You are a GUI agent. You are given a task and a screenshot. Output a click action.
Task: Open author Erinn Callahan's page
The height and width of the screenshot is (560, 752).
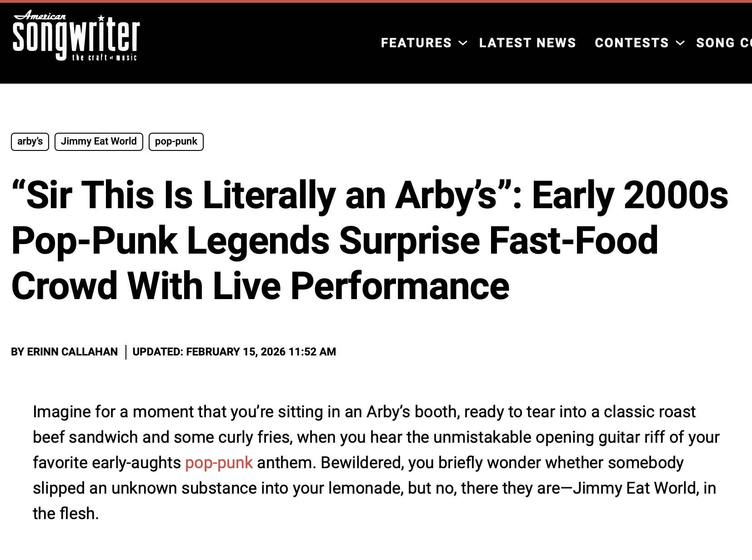72,352
